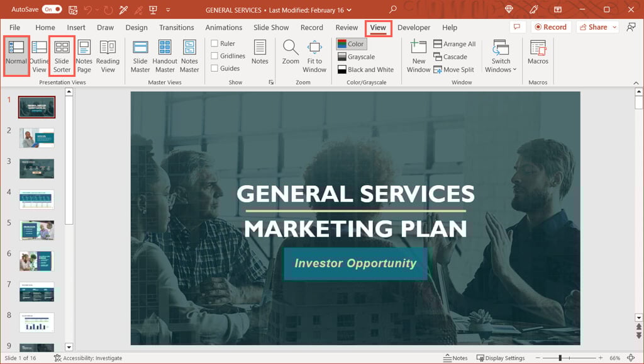Click the Previous Slide double arrow

point(639,327)
